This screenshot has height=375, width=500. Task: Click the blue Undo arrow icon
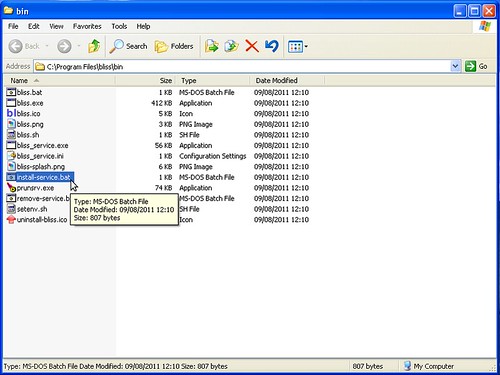click(x=272, y=46)
